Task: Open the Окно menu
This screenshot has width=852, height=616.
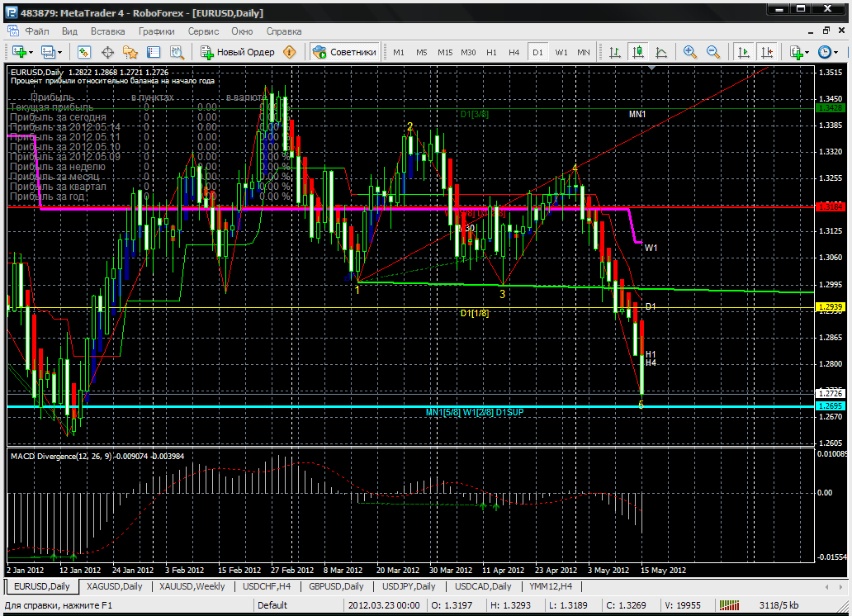Action: click(x=242, y=31)
